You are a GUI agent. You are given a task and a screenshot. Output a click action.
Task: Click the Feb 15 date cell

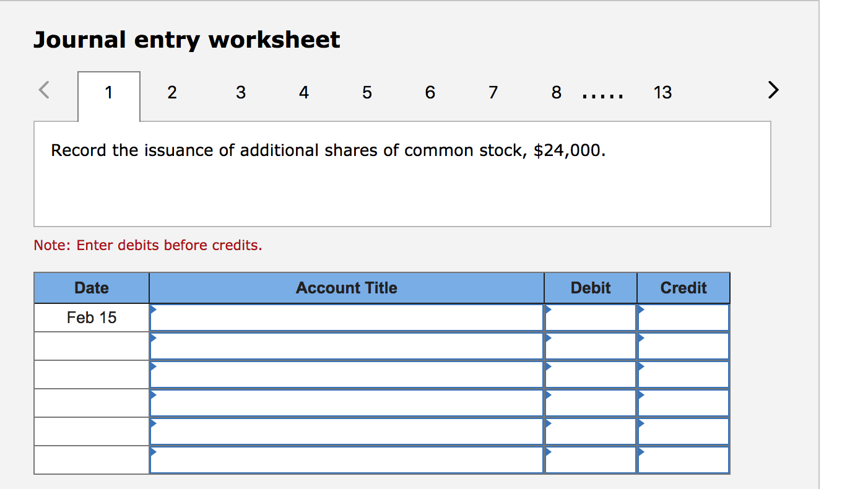[x=92, y=318]
